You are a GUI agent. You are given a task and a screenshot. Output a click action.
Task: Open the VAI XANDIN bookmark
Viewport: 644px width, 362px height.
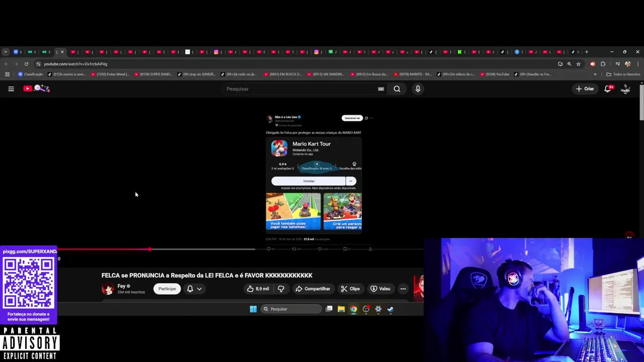pos(326,74)
